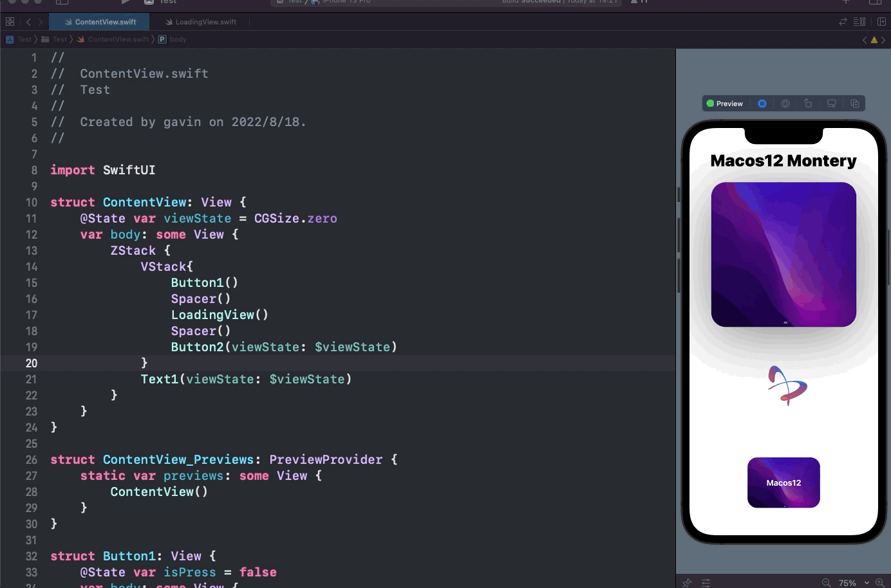The image size is (891, 588).
Task: Click 'struct Button1: View {' line
Action: coord(133,556)
